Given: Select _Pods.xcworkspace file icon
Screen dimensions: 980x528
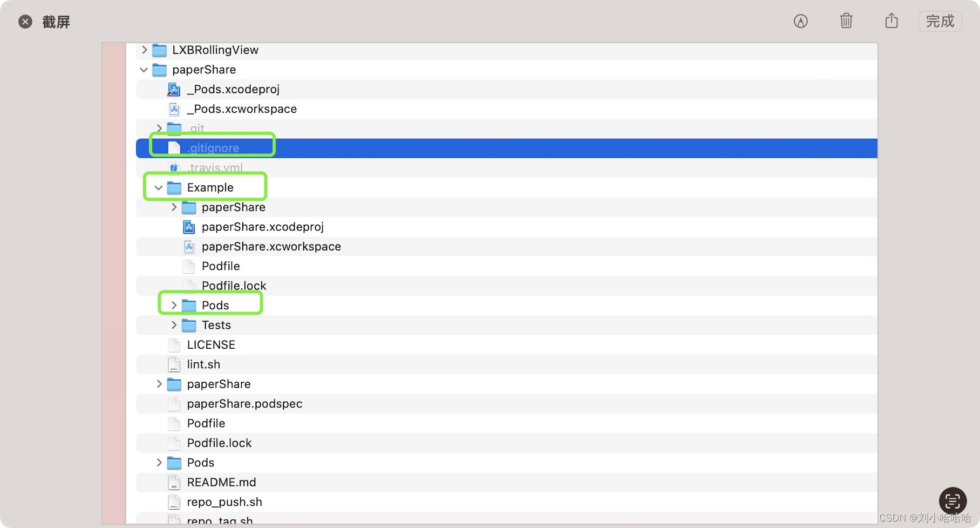Looking at the screenshot, I should tap(174, 109).
